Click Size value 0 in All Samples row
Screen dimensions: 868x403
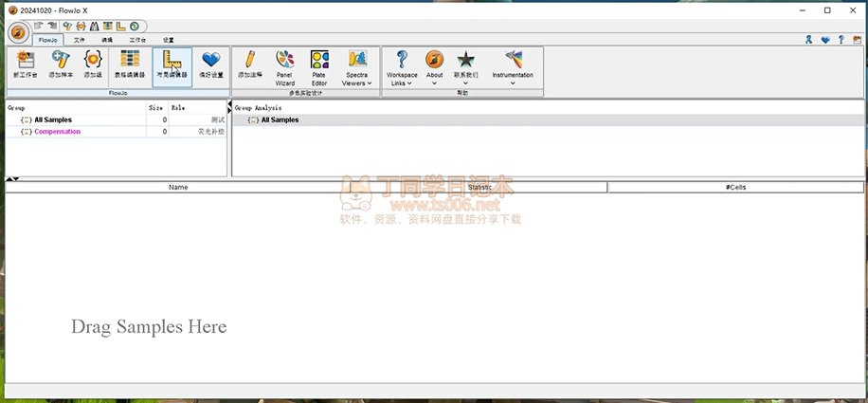point(165,119)
